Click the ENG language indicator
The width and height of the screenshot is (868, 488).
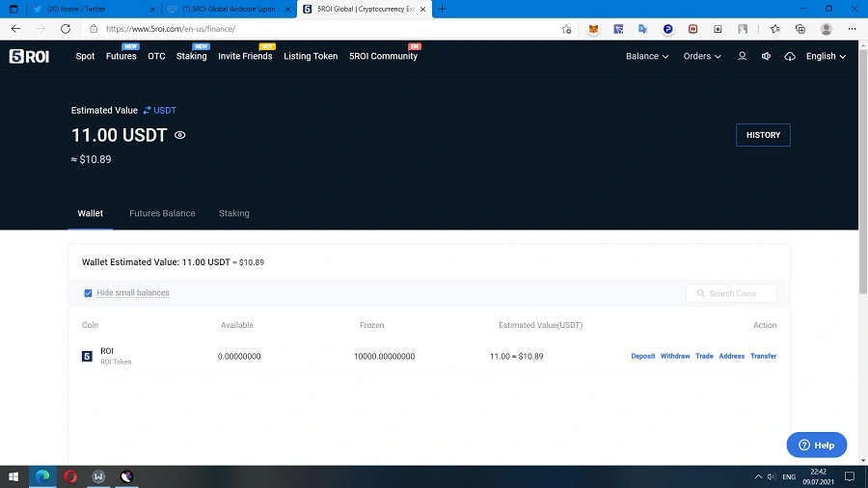(789, 476)
